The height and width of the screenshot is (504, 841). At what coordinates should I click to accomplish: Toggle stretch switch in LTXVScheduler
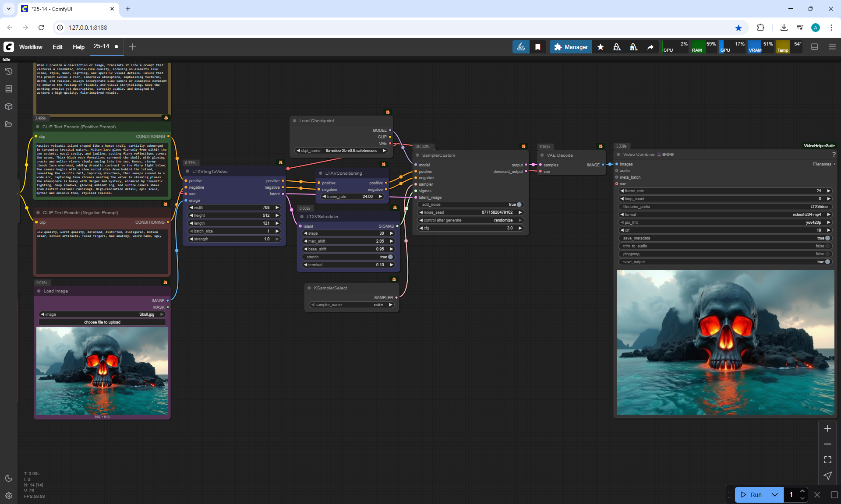point(390,257)
